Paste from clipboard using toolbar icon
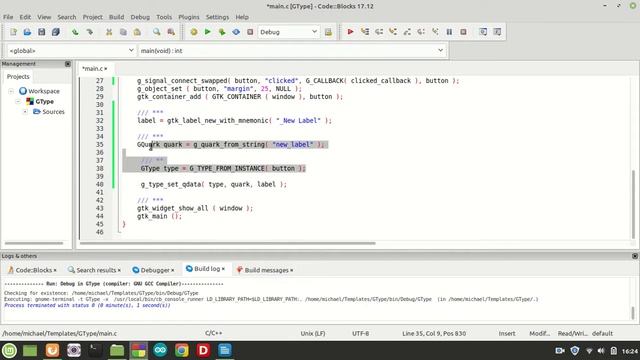Viewport: 640px width, 360px height. (137, 32)
